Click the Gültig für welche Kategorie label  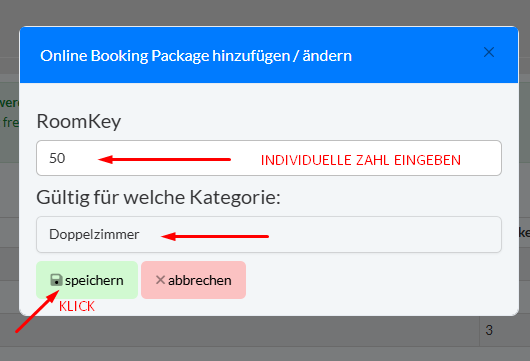click(159, 197)
